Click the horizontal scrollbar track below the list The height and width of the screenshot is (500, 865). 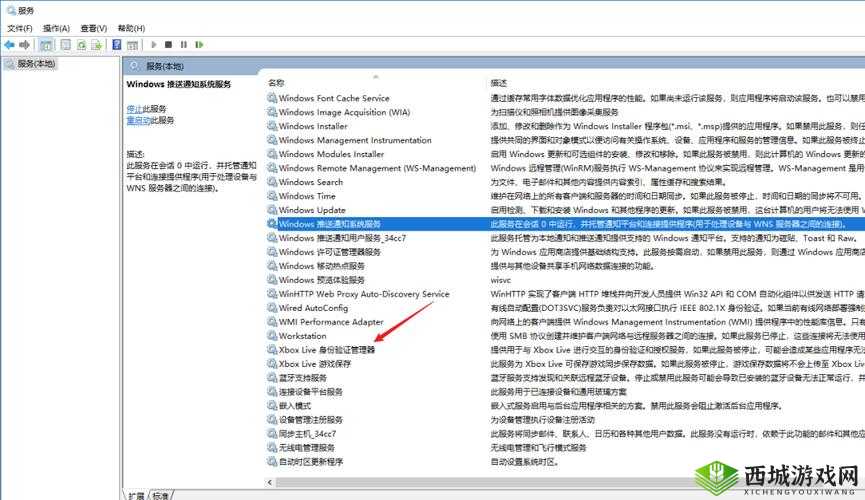pyautogui.click(x=485, y=482)
